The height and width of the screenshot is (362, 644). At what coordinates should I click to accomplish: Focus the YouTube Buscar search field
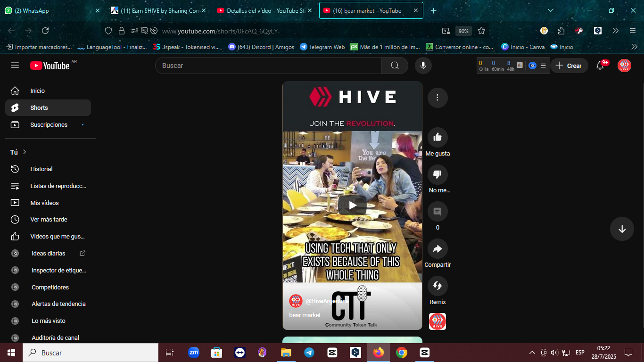269,66
